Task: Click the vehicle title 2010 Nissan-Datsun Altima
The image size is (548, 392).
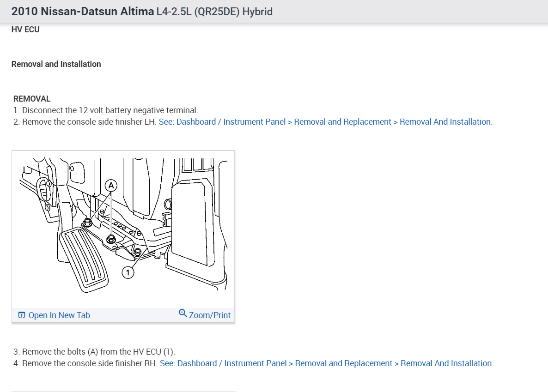Action: [83, 11]
